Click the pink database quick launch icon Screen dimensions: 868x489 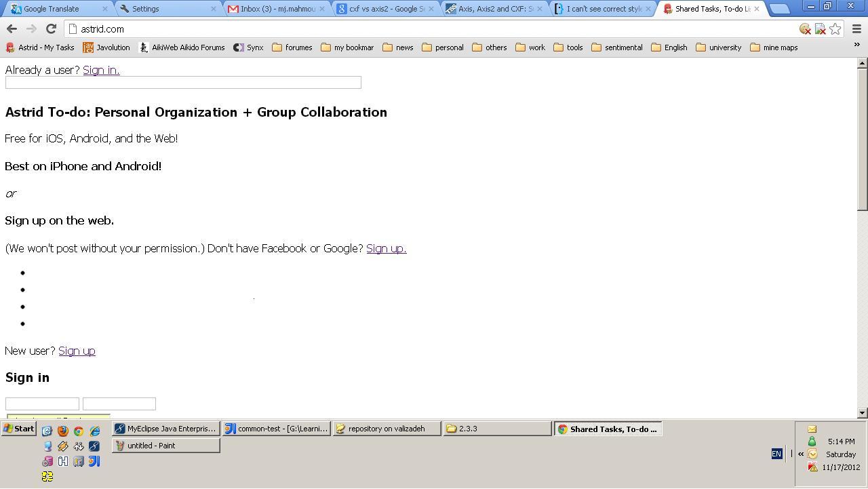coord(47,461)
